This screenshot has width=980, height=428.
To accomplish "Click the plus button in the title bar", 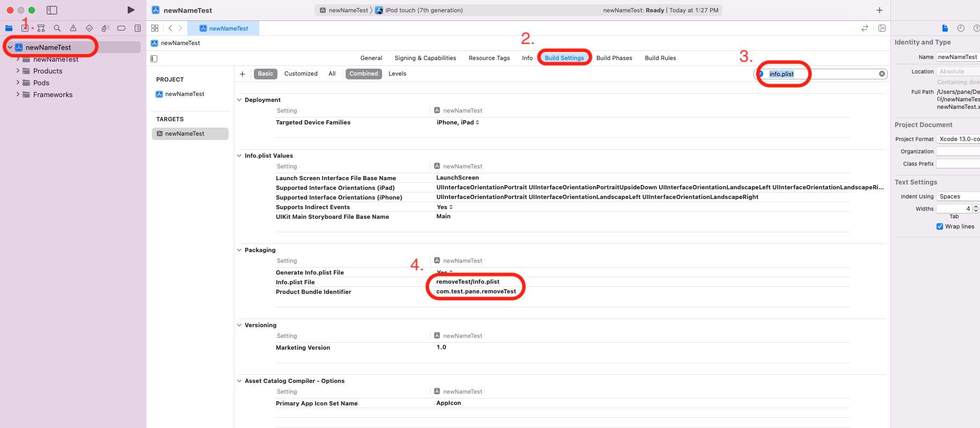I will pyautogui.click(x=880, y=10).
